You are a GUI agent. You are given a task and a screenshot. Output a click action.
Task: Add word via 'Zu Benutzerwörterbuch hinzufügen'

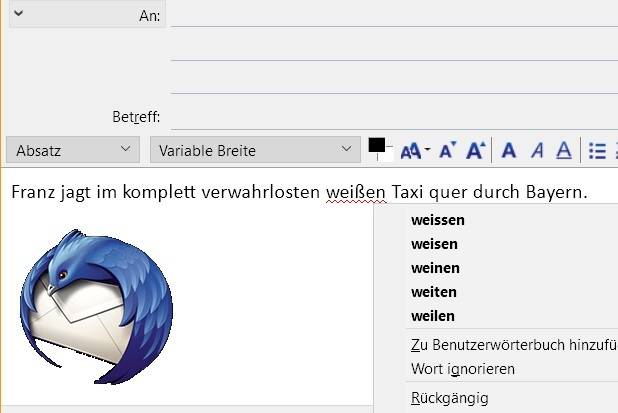point(510,345)
